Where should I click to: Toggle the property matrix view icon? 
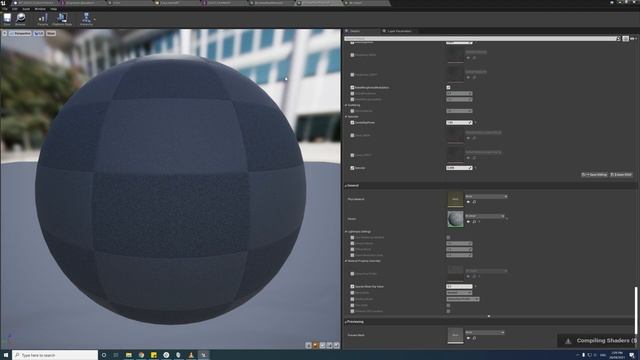625,39
